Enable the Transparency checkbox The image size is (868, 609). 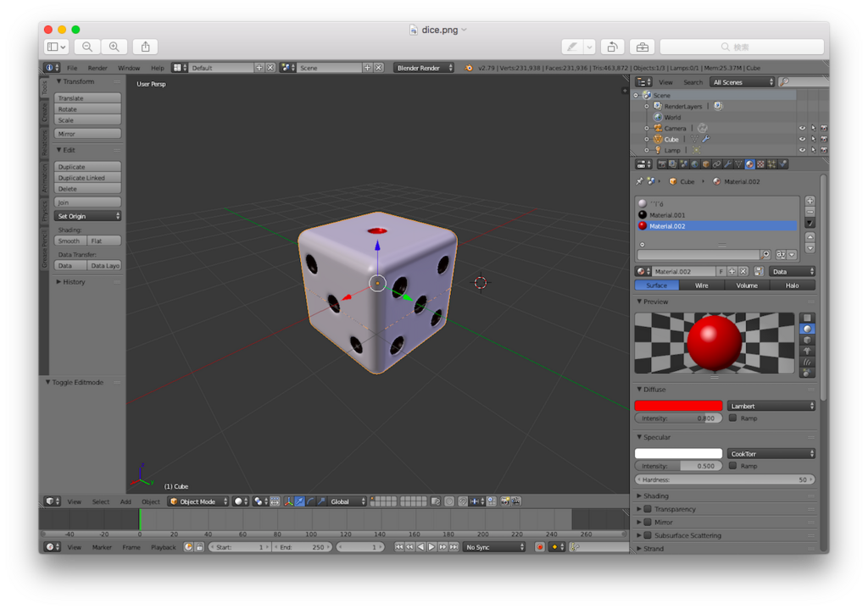[648, 509]
